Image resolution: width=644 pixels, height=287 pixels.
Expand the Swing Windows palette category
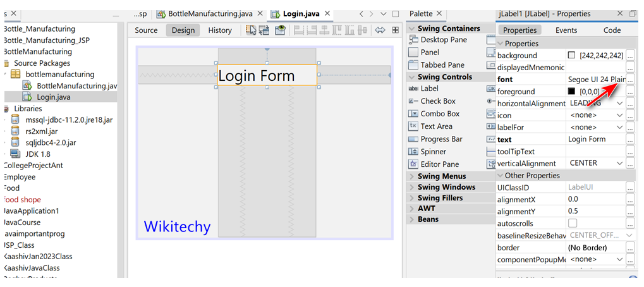pos(412,187)
